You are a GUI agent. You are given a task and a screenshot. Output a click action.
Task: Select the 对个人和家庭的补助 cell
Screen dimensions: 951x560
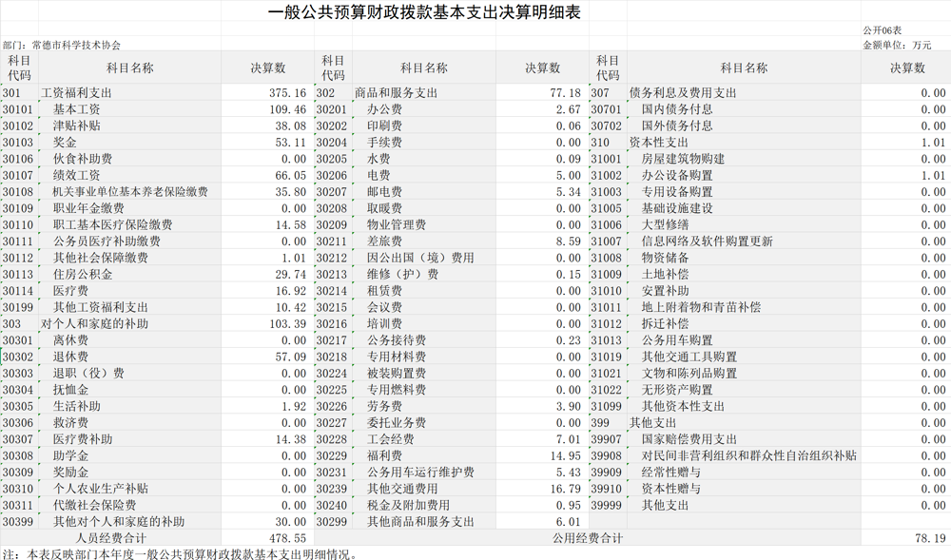(x=94, y=323)
